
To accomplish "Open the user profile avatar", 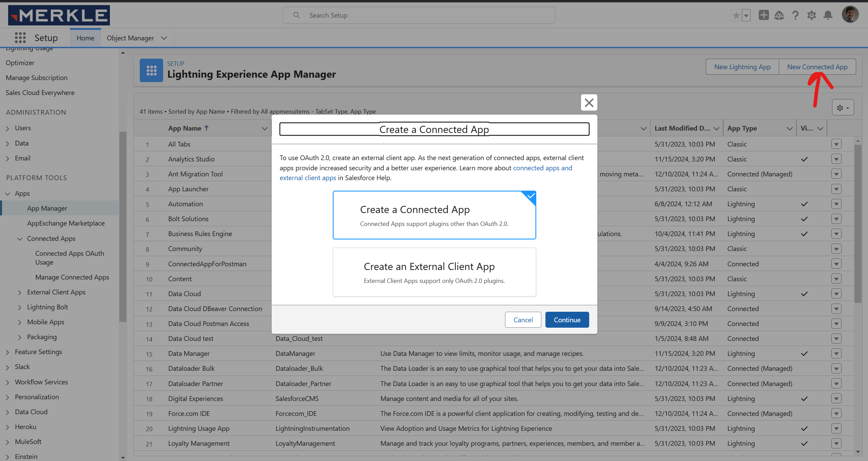I will tap(850, 14).
